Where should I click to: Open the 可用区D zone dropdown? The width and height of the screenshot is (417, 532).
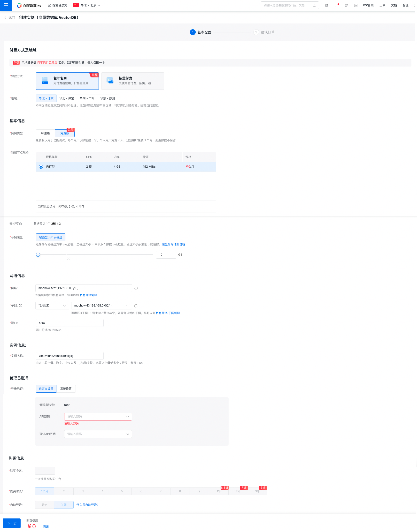(52, 305)
